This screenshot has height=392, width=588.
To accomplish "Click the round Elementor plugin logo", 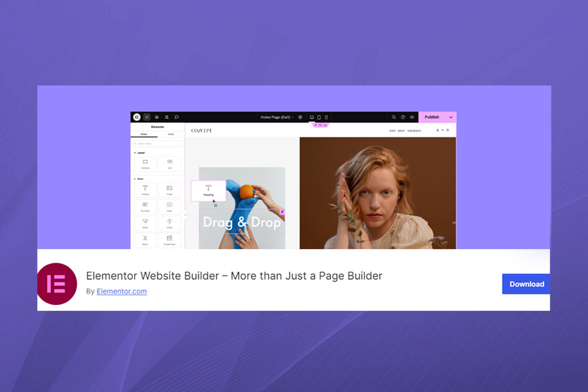I will [x=57, y=284].
